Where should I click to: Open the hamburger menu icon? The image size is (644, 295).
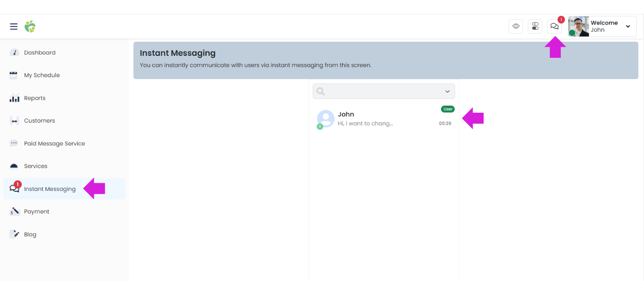point(14,27)
